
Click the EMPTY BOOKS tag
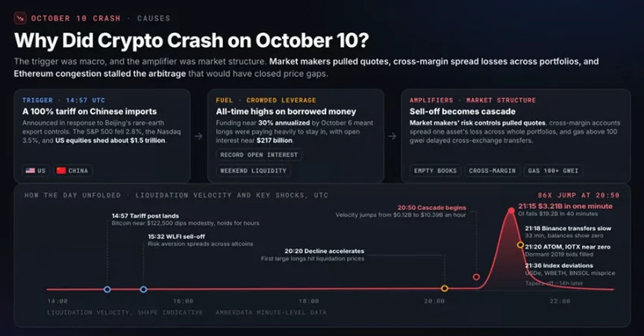pos(435,170)
